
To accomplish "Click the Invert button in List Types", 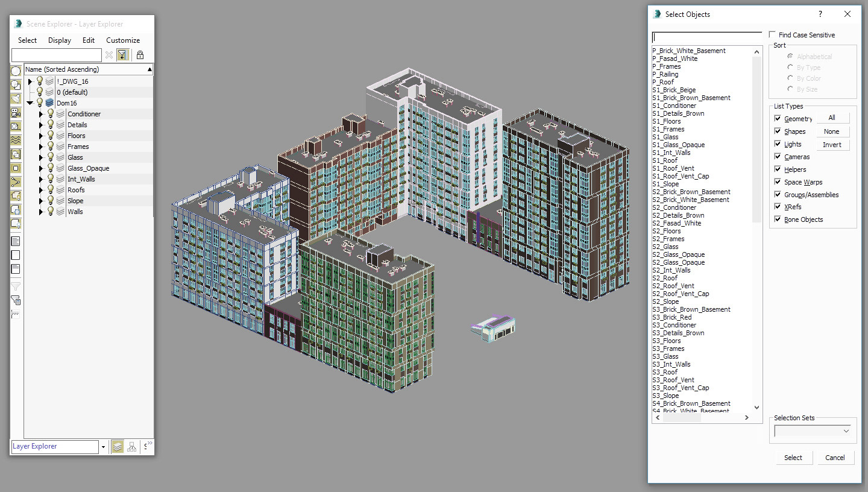I will [832, 145].
